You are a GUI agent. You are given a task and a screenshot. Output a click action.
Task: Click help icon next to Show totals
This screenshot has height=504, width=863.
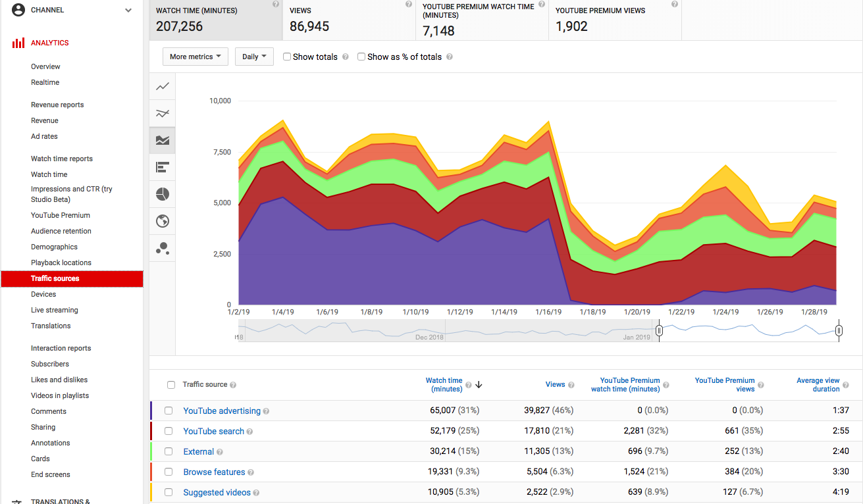[344, 57]
